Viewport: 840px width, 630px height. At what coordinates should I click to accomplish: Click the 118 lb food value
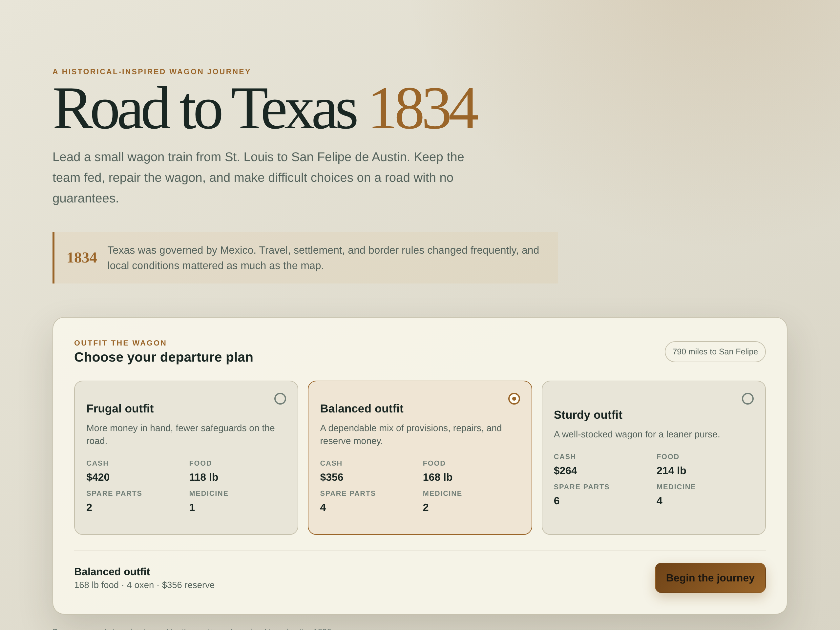pos(203,477)
